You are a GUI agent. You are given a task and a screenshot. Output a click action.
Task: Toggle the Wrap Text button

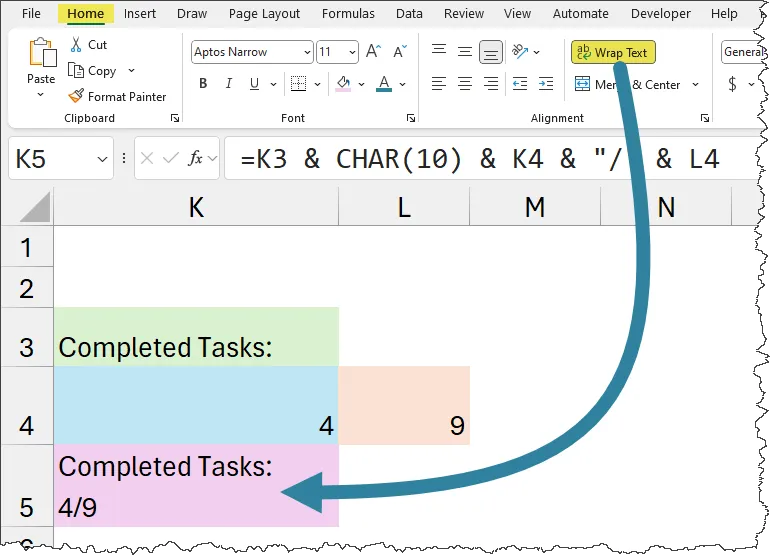tap(613, 52)
